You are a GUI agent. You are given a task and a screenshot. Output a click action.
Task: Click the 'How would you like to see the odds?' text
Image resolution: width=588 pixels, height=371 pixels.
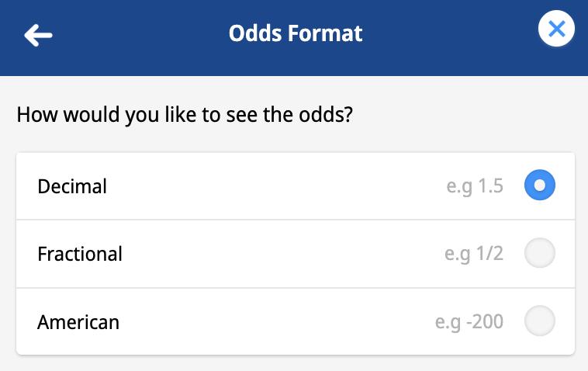click(x=185, y=115)
